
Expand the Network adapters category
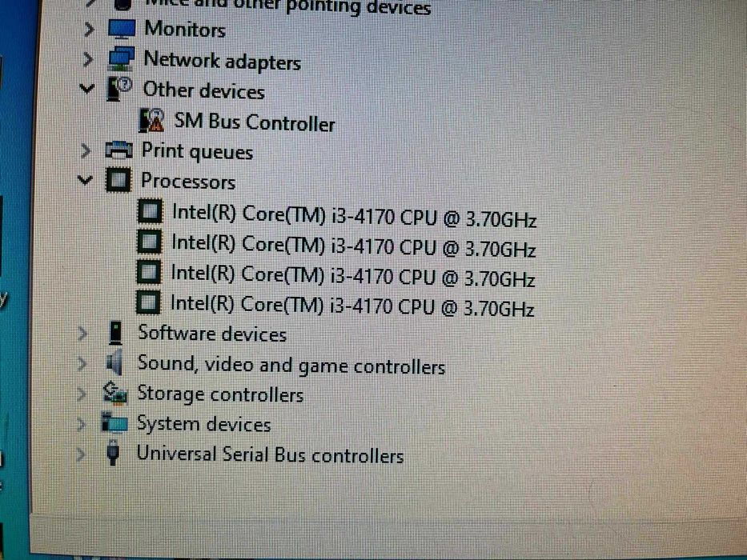click(87, 59)
